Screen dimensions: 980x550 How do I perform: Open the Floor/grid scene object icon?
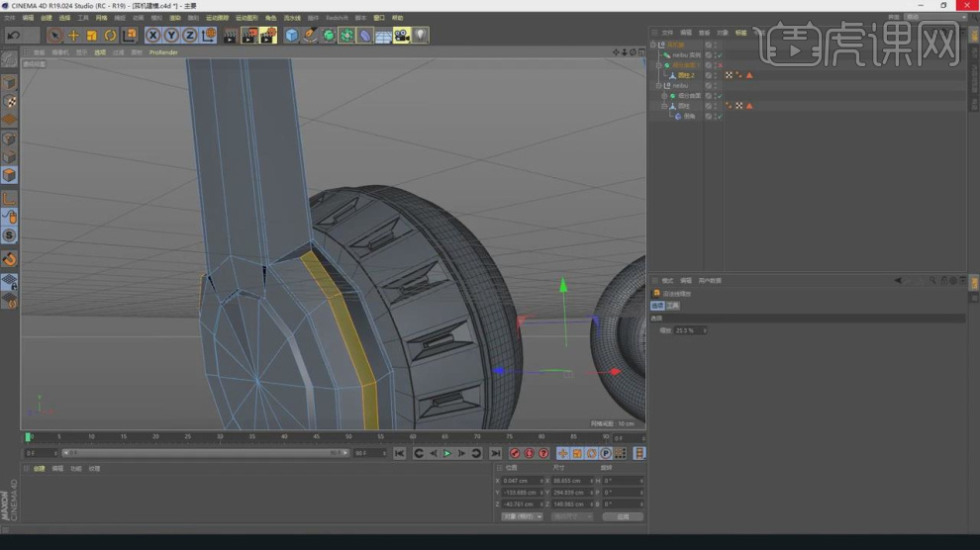click(x=382, y=36)
